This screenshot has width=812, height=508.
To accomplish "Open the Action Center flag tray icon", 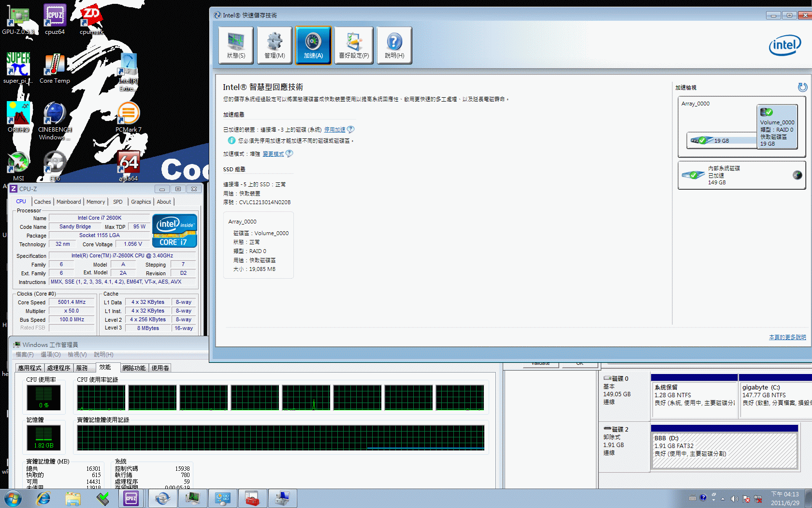I will (x=746, y=498).
